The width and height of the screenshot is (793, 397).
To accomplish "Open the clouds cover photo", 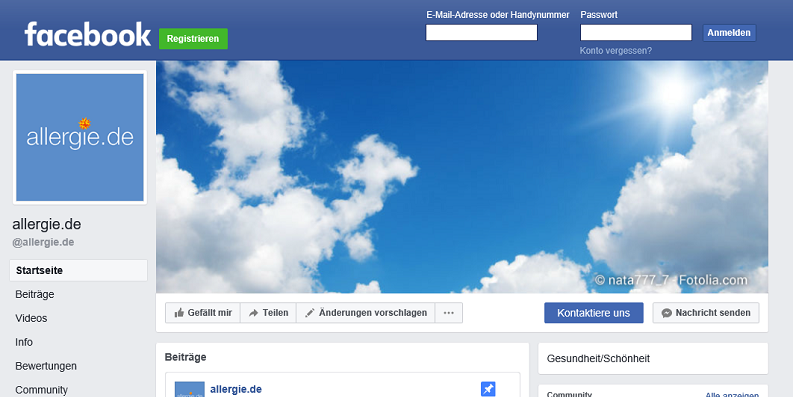I will (x=462, y=177).
